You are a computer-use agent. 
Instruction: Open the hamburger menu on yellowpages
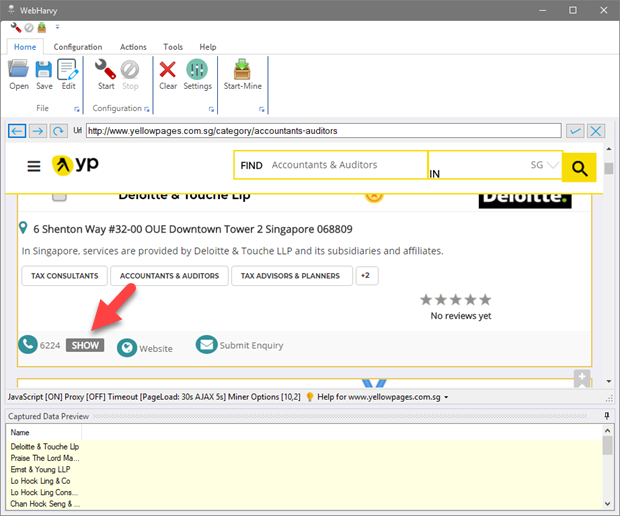(34, 166)
